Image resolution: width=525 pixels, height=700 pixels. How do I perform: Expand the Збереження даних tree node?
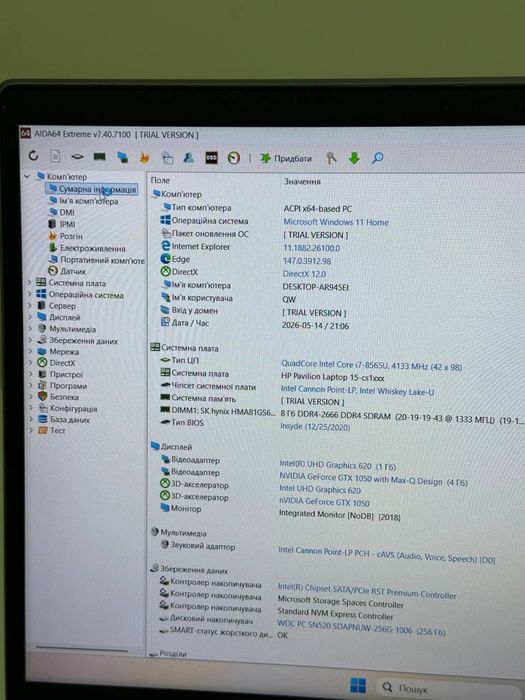point(30,340)
